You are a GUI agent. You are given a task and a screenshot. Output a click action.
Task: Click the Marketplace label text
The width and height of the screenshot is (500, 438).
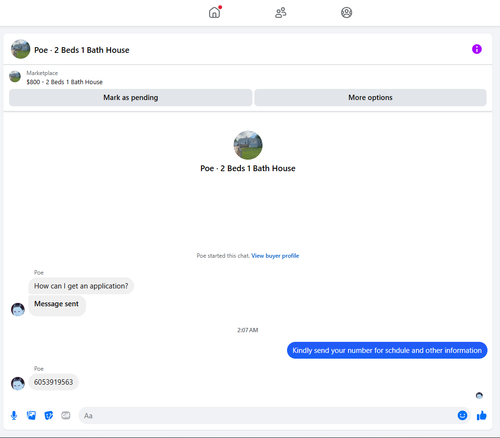[42, 73]
